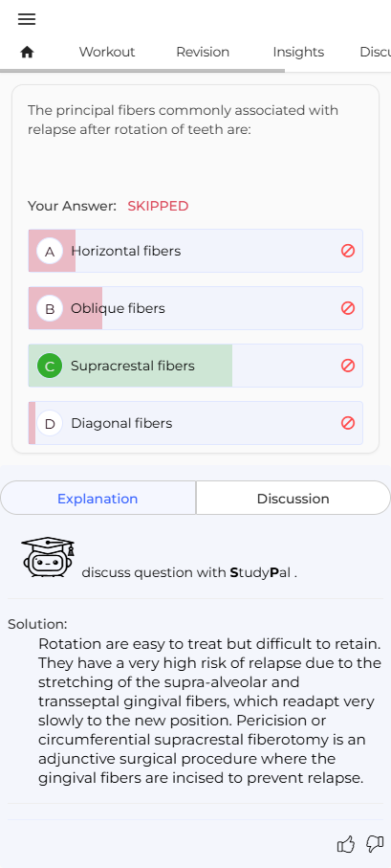Click the prohibit icon on Horizontal fibers
The image size is (391, 868).
[348, 251]
